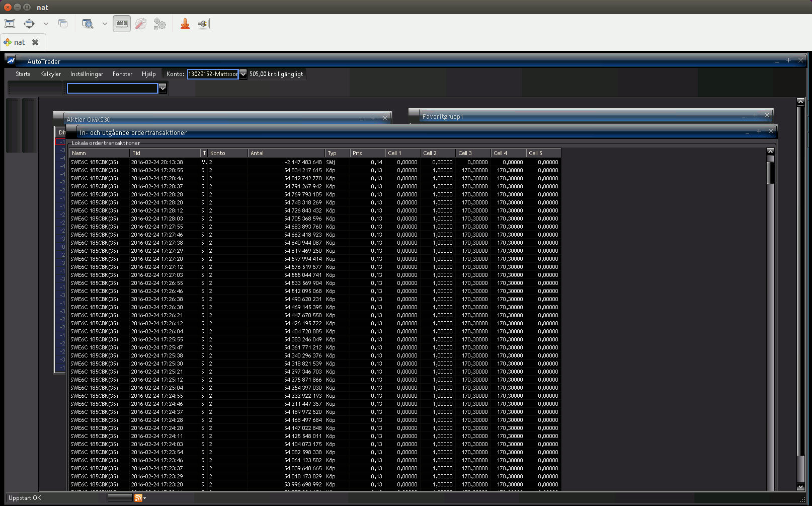
Task: Open dropdown arrow beside the empty blue combo box
Action: [163, 88]
